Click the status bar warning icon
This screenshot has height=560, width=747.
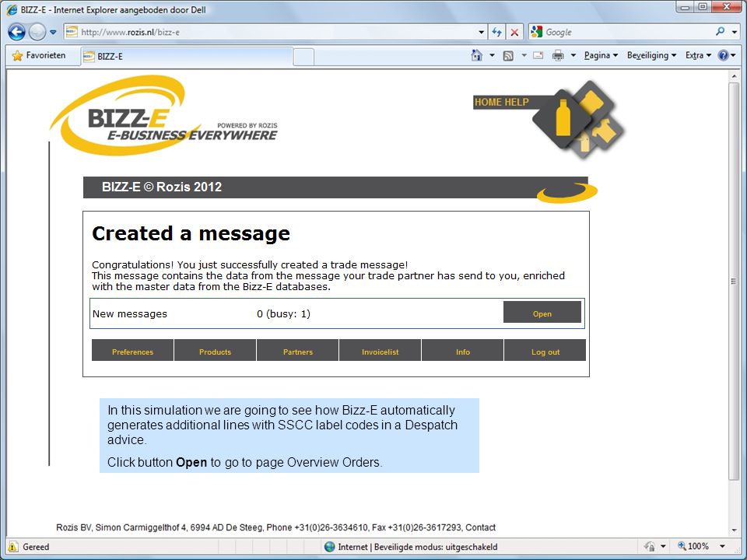13,547
